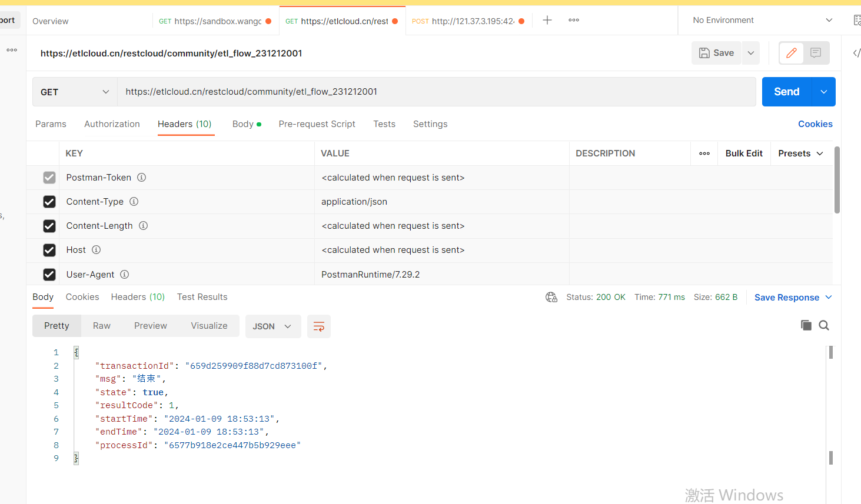Open header column options three dots
This screenshot has height=504, width=861.
[704, 153]
